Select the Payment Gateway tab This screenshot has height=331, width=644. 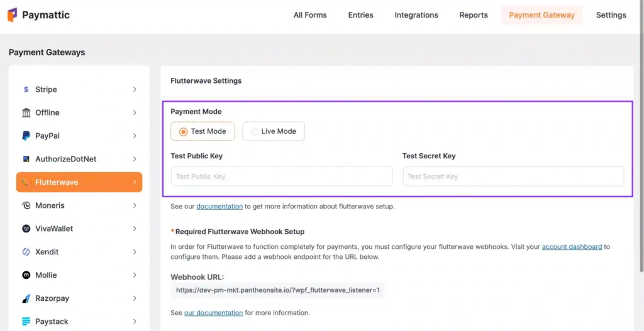point(541,15)
